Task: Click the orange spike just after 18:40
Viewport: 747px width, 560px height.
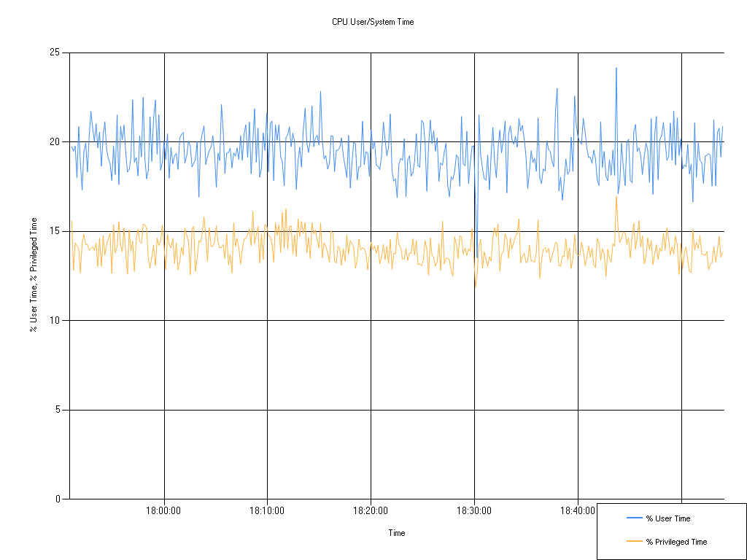Action: [x=616, y=197]
